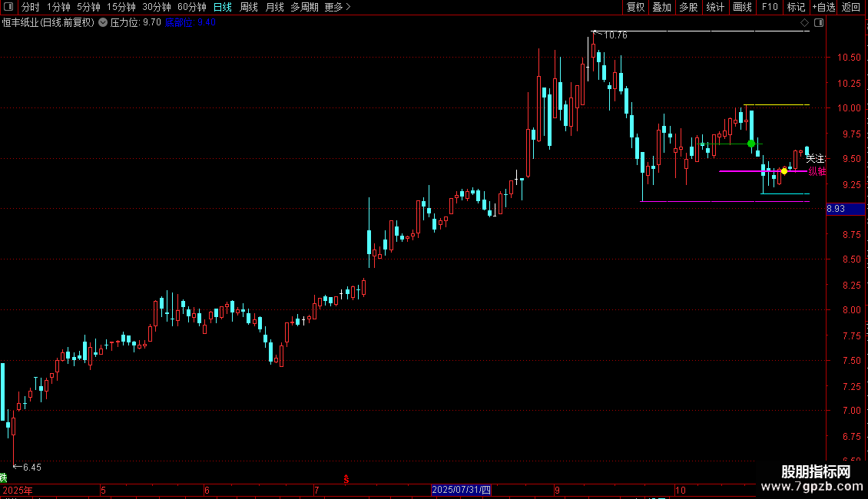Image resolution: width=868 pixels, height=499 pixels.
Task: Select the 1分钟 period tab
Action: (x=58, y=7)
